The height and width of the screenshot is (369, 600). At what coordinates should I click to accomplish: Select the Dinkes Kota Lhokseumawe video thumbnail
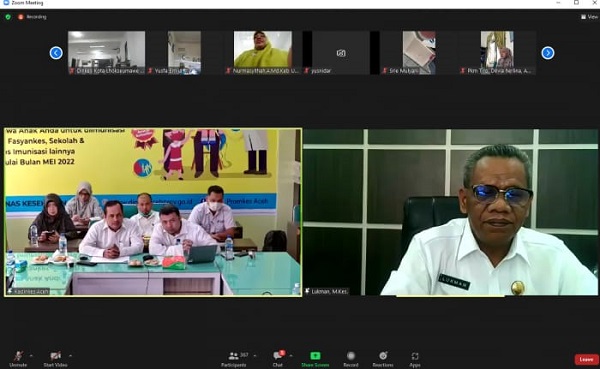click(x=106, y=52)
